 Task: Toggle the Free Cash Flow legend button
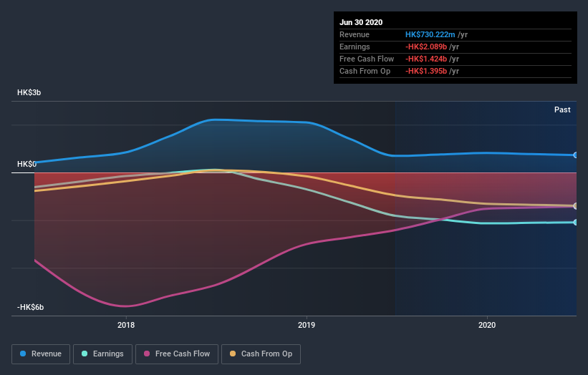point(177,354)
